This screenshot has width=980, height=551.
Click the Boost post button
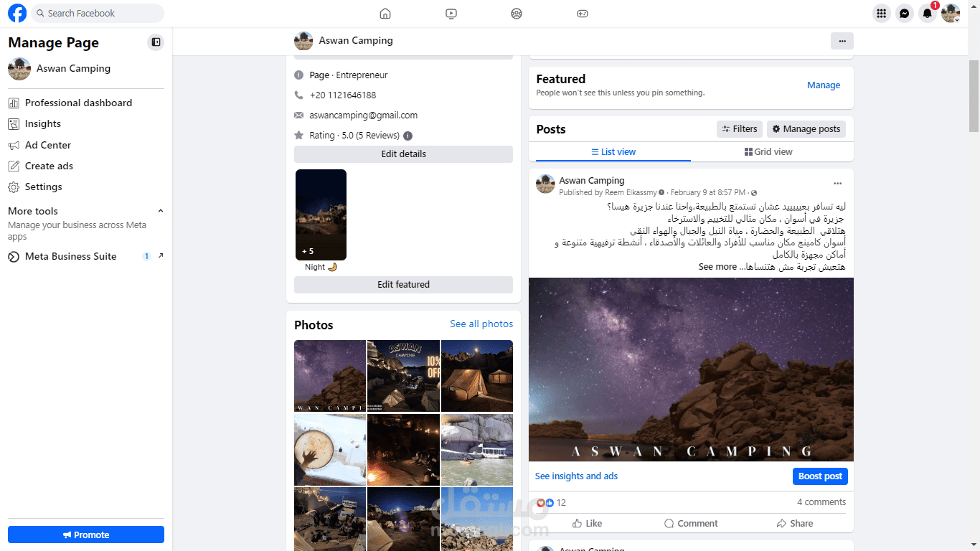coord(820,476)
